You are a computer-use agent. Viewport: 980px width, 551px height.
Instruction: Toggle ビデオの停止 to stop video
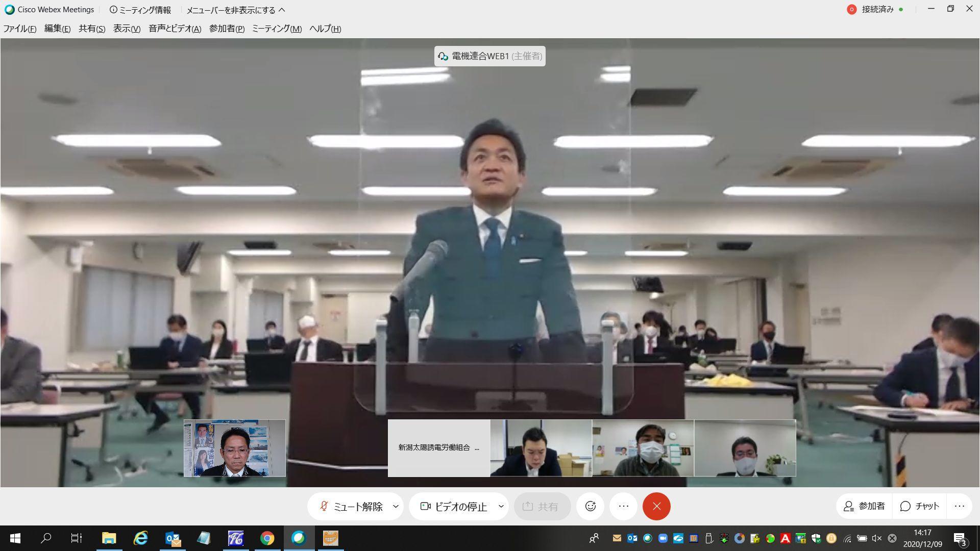[x=453, y=506]
